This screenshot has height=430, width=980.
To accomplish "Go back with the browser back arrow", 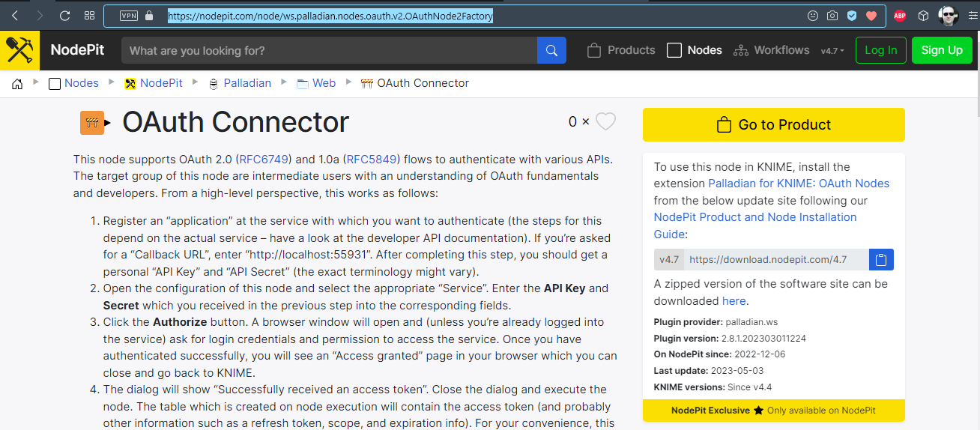I will tap(14, 15).
